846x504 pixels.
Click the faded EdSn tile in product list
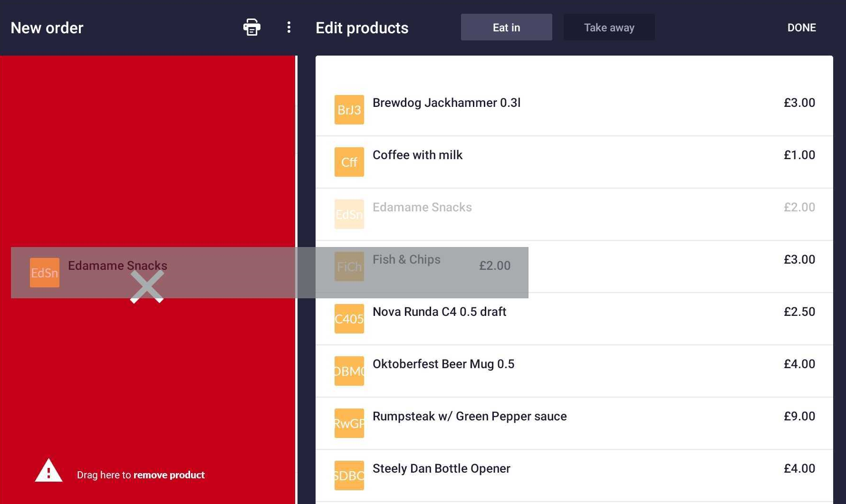pos(349,214)
